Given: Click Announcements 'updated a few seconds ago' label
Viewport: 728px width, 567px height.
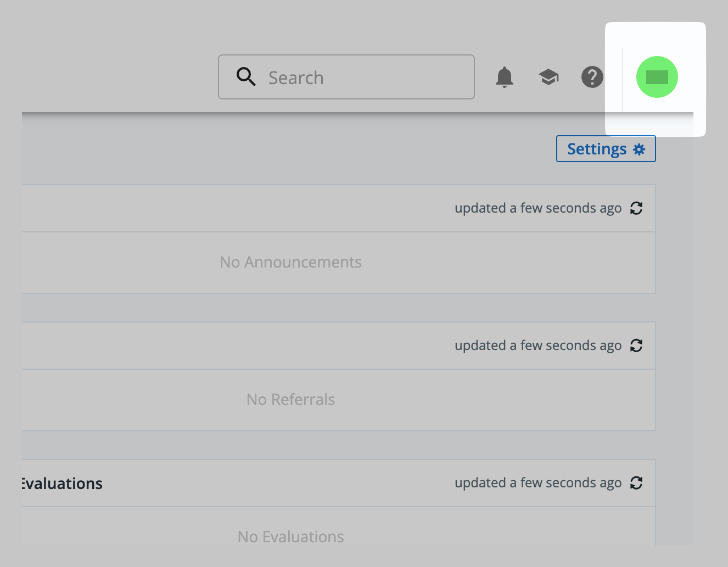Looking at the screenshot, I should [537, 208].
